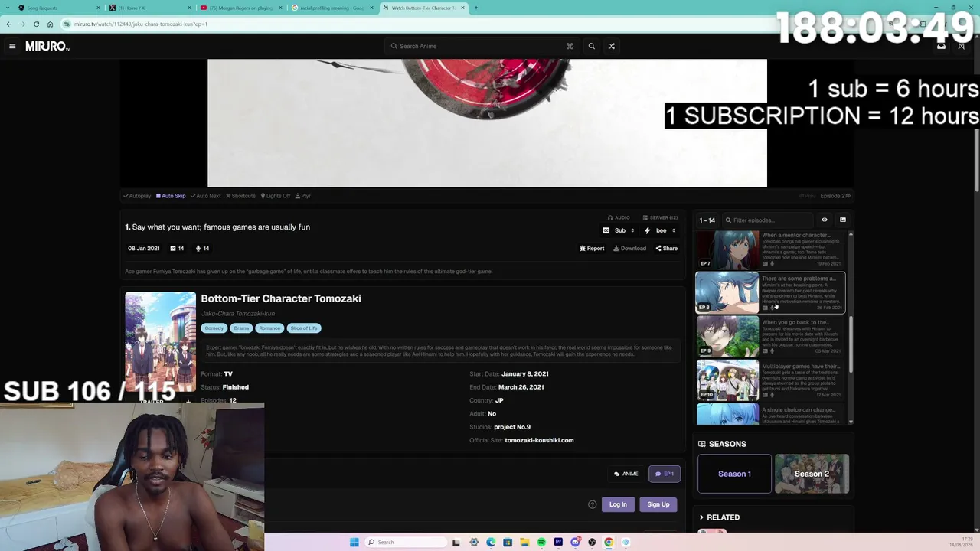Open the hamburger menu beside the MIRURO logo
Image resolution: width=980 pixels, height=551 pixels.
click(12, 46)
